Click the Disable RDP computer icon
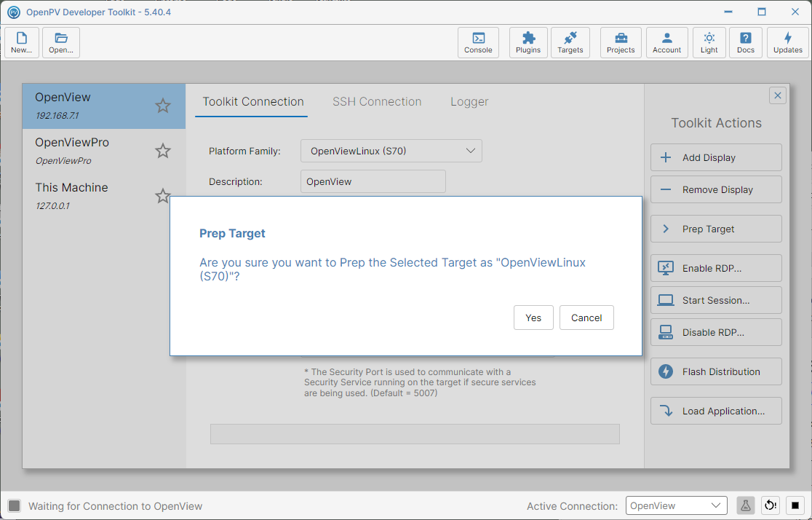812x520 pixels. [666, 332]
